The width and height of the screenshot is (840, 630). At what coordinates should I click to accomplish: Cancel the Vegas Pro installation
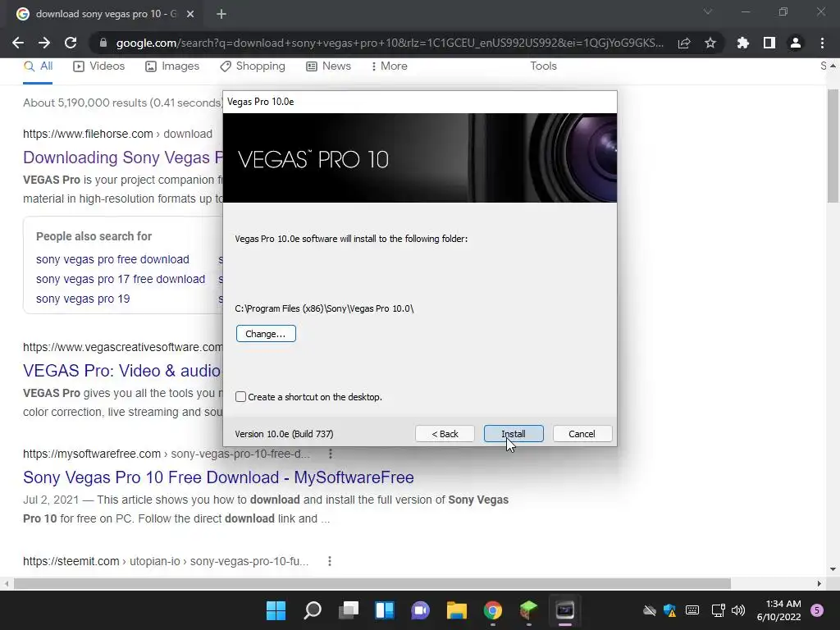(x=582, y=433)
